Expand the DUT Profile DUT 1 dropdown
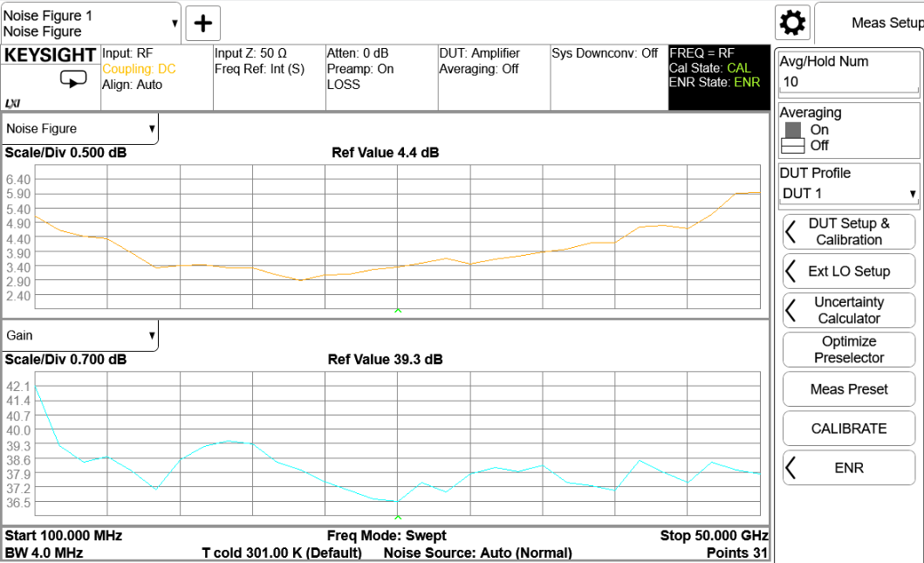Viewport: 924px width, 563px height. [849, 194]
